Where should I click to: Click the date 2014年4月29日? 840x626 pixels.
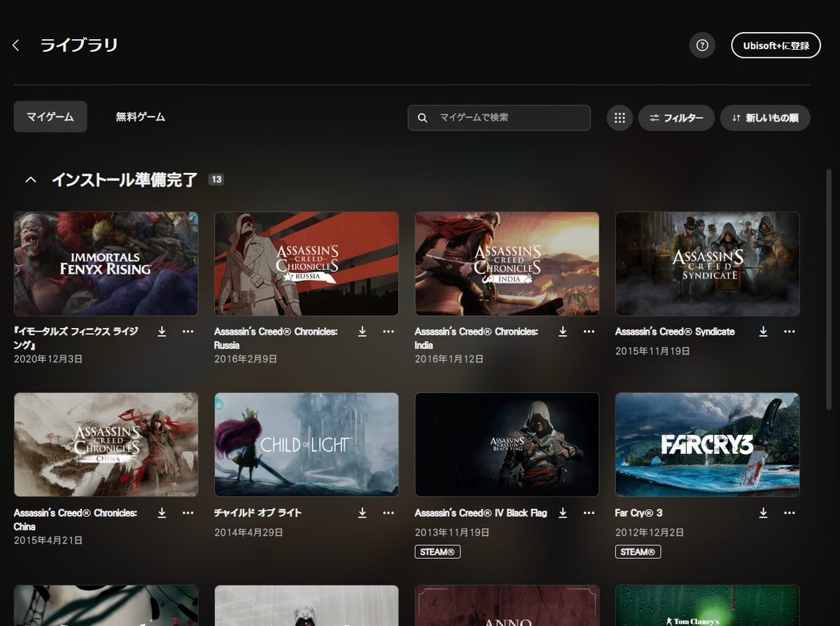tap(248, 532)
